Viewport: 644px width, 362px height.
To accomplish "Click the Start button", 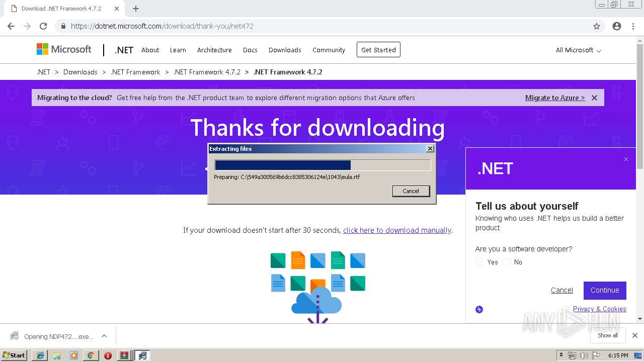I will click(x=14, y=355).
